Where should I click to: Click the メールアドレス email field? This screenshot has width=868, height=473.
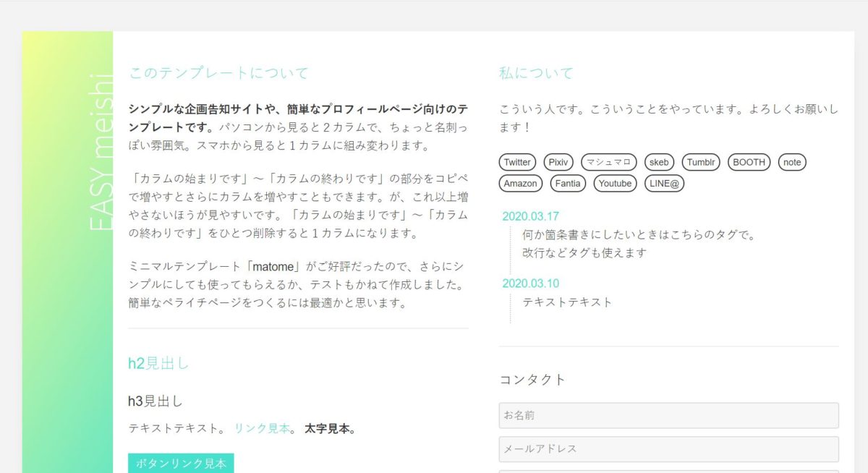pyautogui.click(x=669, y=449)
